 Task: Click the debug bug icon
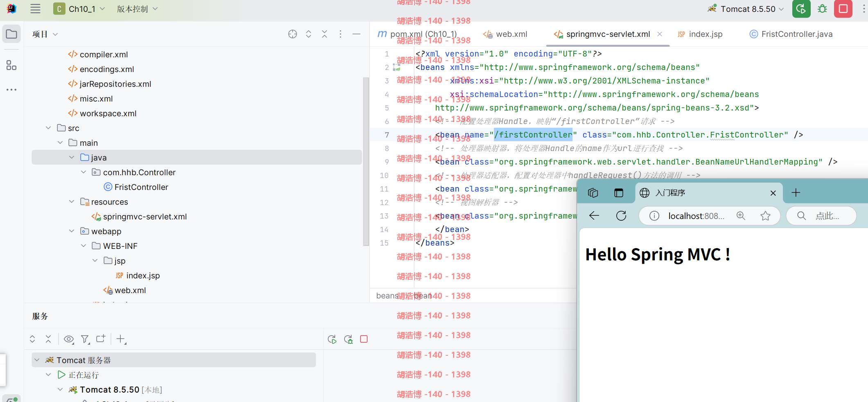822,9
